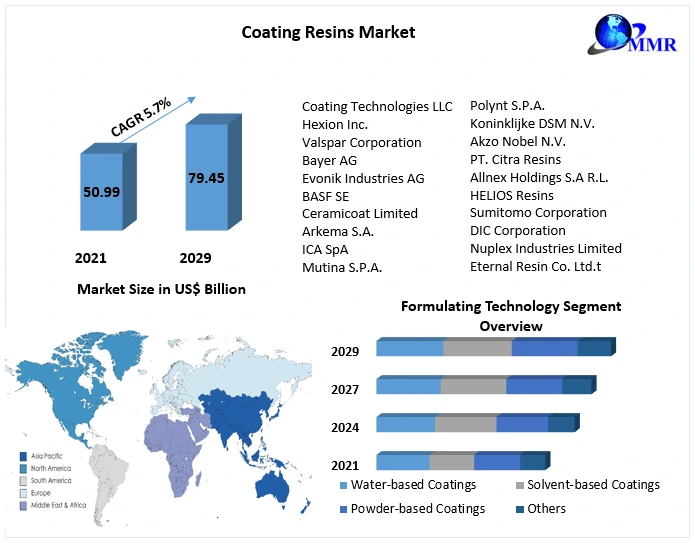Click Polynt S.P.A. company name
The height and width of the screenshot is (543, 695).
tap(507, 105)
